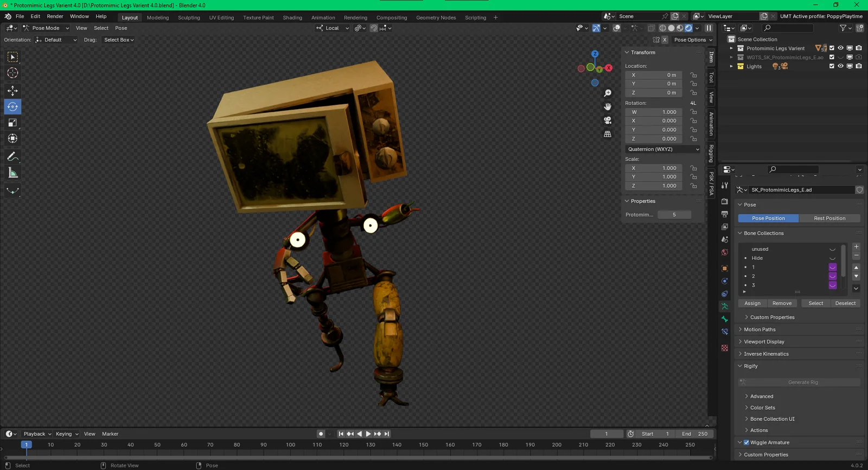Remove bone collection with minus button
868x470 pixels.
[x=856, y=256]
